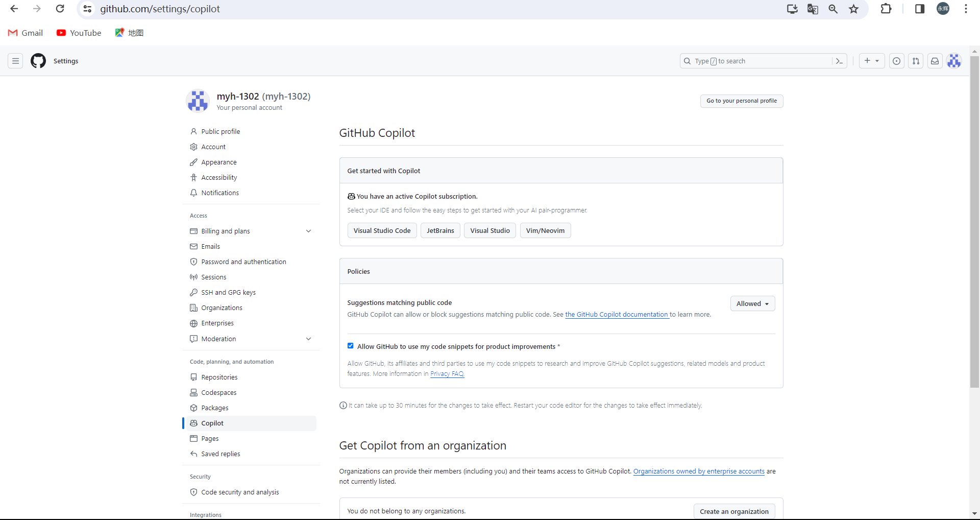Open Gmail bookmark
The width and height of the screenshot is (980, 520).
click(x=26, y=33)
